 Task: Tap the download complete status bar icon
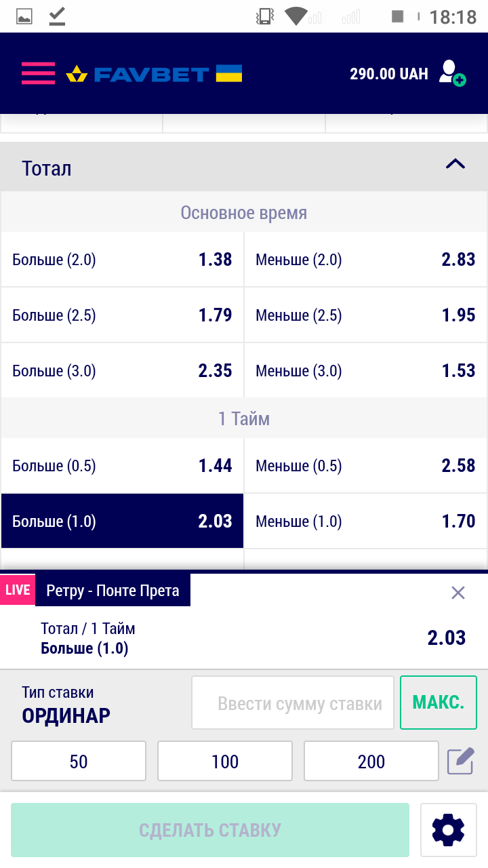pyautogui.click(x=58, y=16)
